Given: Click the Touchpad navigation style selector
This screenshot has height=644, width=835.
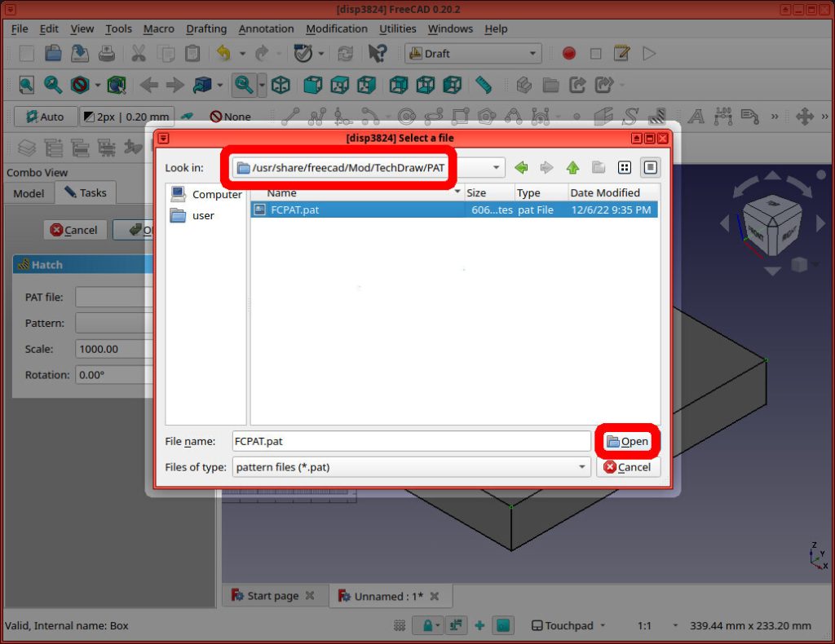Looking at the screenshot, I should point(568,625).
